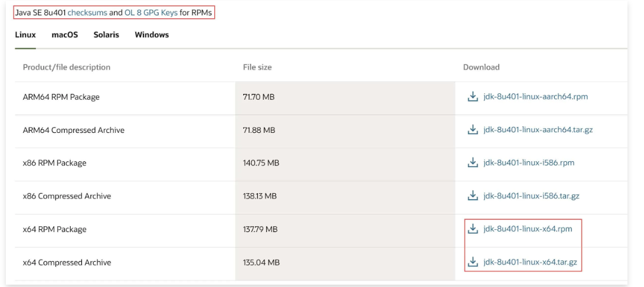Click download icon beside jdk-8u401-linux-x64.rpm
The image size is (644, 287).
[472, 229]
